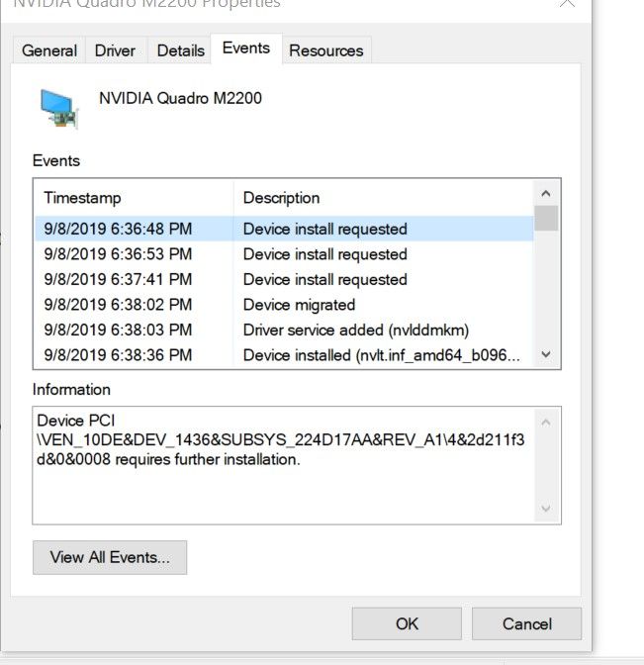The height and width of the screenshot is (665, 644).
Task: Select the 6:36:48 PM Device install requested event
Action: click(284, 229)
